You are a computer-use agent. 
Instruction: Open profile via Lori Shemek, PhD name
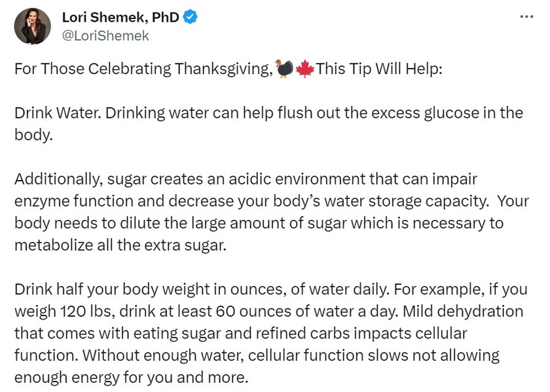click(x=120, y=17)
